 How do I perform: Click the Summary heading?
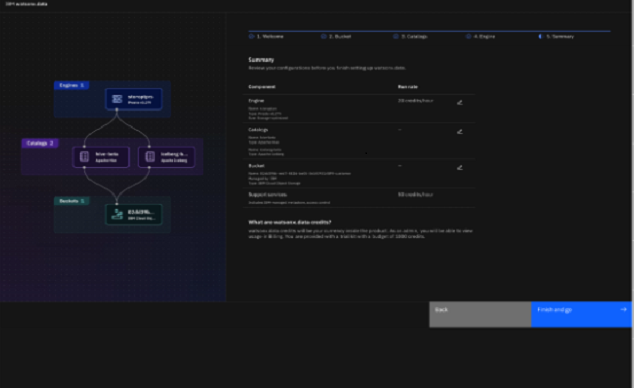pyautogui.click(x=261, y=60)
